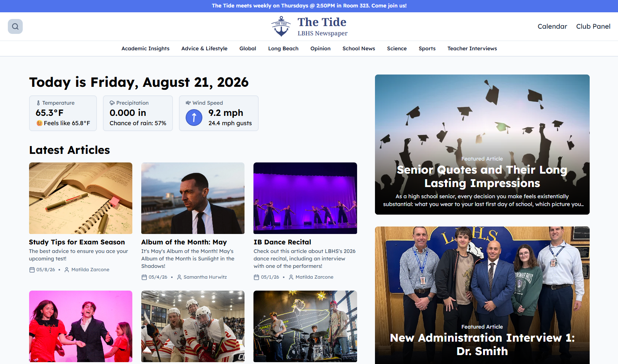Open the School News category
This screenshot has height=364, width=618.
tap(359, 48)
